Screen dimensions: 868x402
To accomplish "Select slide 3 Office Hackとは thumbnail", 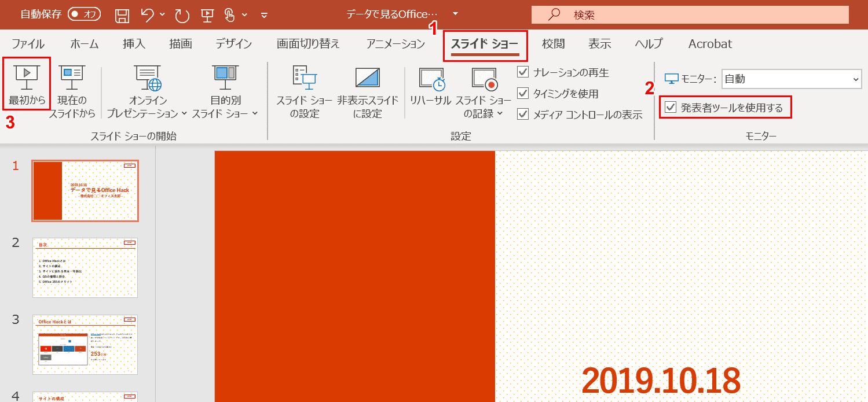I will click(85, 345).
